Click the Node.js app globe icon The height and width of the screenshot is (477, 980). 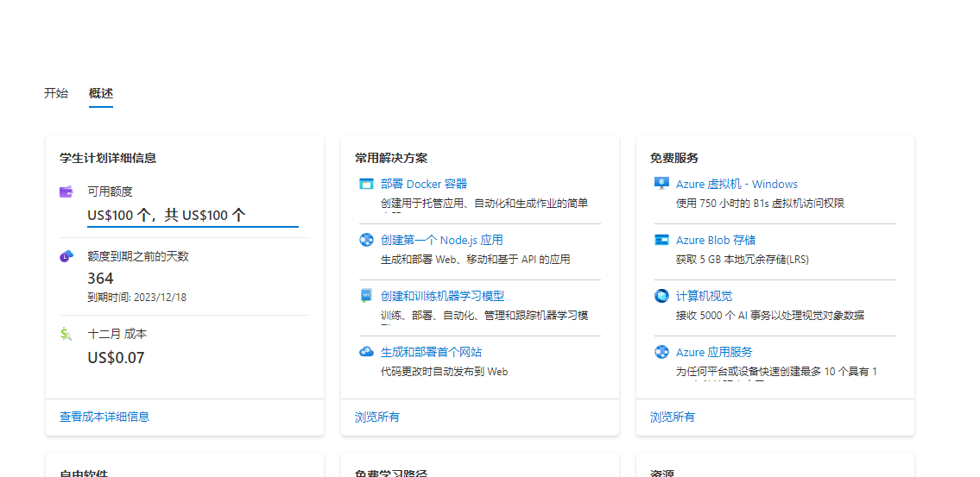[366, 240]
